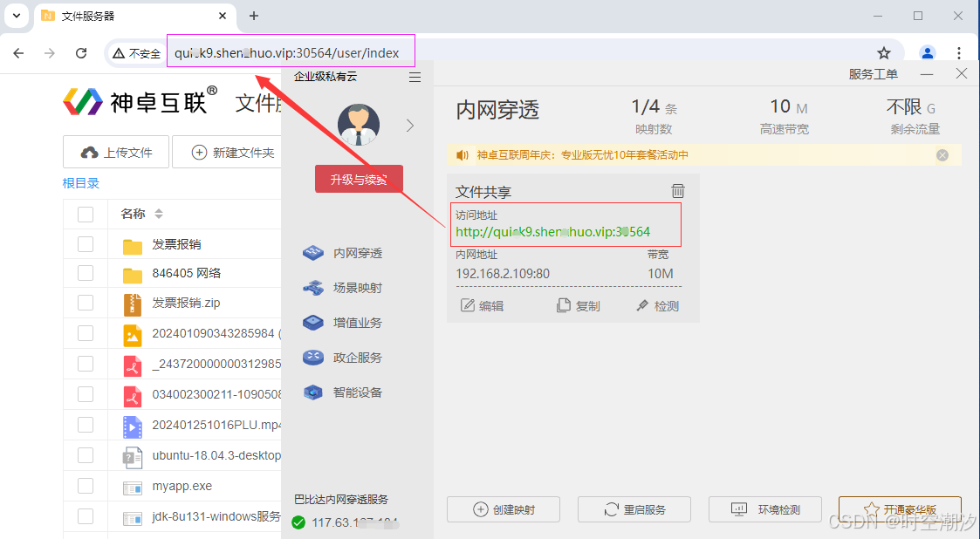980x539 pixels.
Task: Click the 发票报销 folder icon
Action: (133, 246)
